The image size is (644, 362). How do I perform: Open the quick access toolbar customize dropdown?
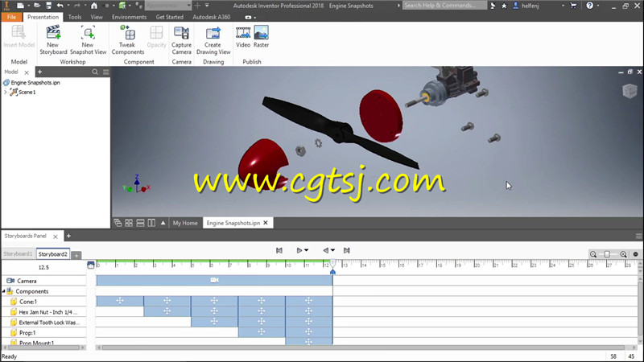pyautogui.click(x=207, y=6)
